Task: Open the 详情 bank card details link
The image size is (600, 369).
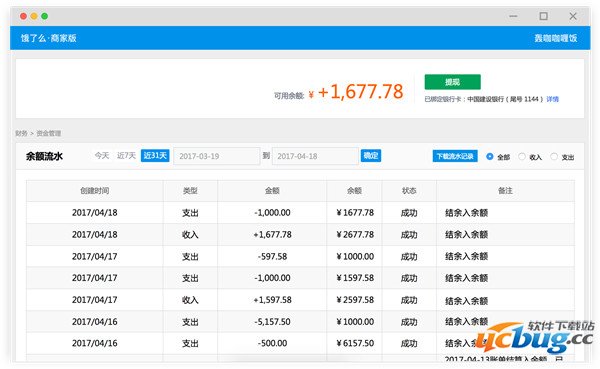Action: (x=552, y=99)
